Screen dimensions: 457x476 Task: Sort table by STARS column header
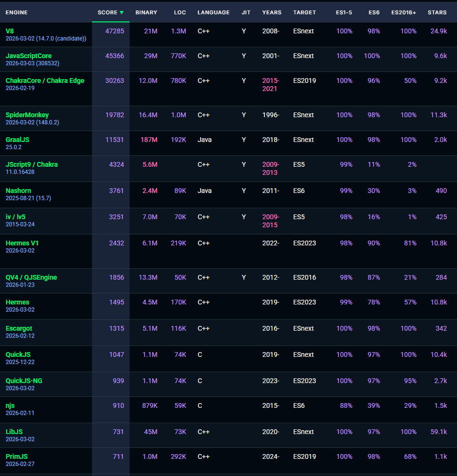437,12
